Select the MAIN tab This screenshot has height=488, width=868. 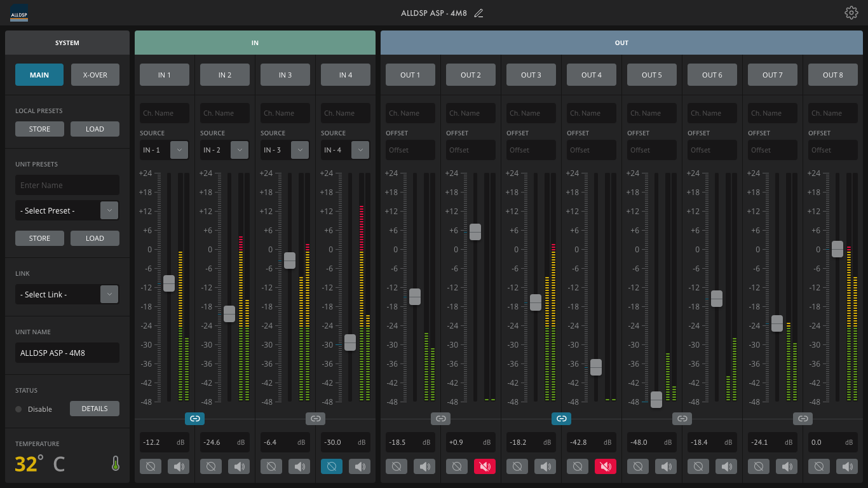point(39,75)
